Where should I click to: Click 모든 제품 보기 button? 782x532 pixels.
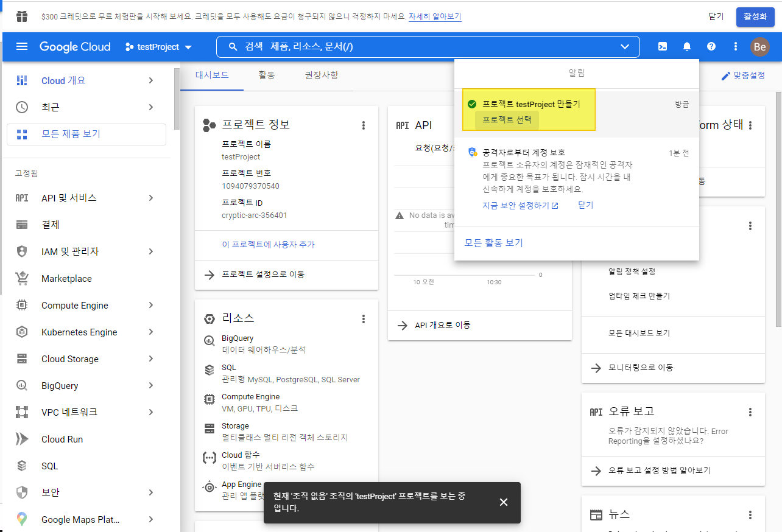point(86,135)
